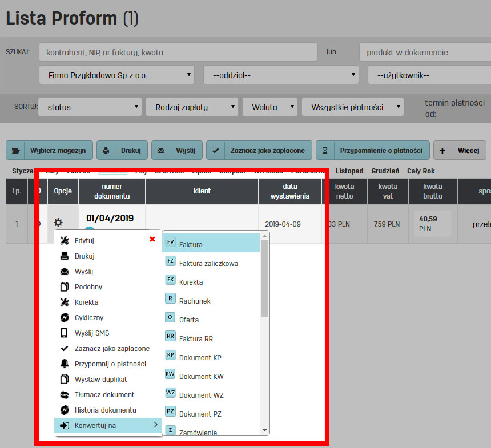491x448 pixels.
Task: Select the row 1 radio button
Action: (37, 224)
